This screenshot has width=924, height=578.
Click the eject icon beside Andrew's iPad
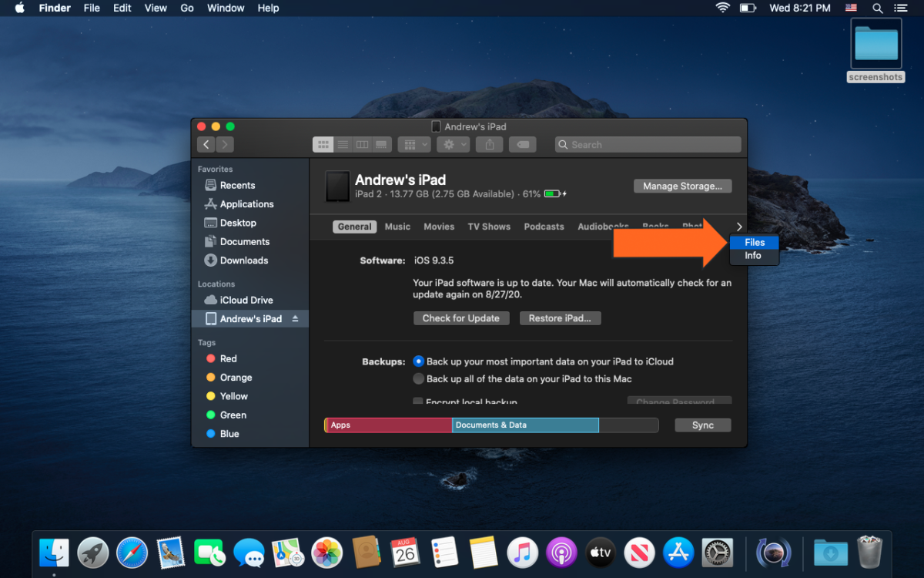pyautogui.click(x=295, y=319)
